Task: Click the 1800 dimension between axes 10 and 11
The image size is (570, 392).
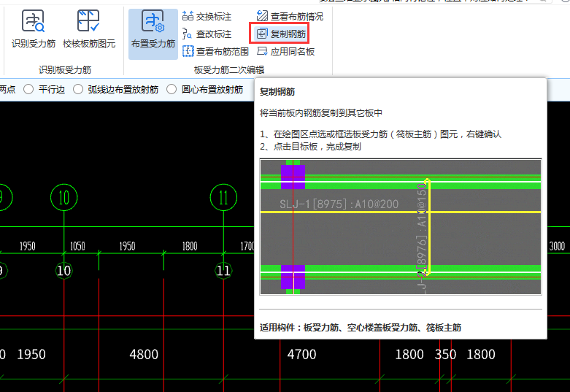Action: (x=190, y=246)
